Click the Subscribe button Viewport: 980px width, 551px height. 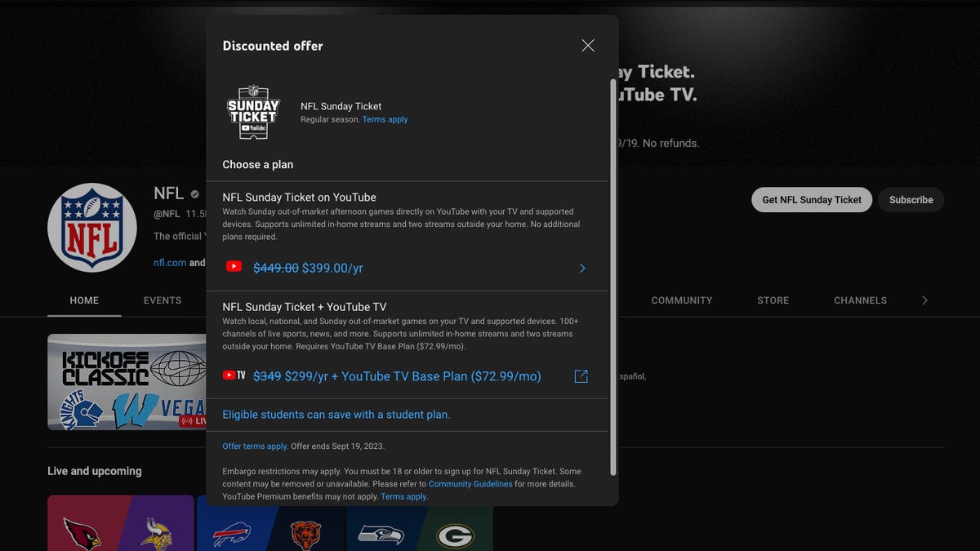(911, 199)
